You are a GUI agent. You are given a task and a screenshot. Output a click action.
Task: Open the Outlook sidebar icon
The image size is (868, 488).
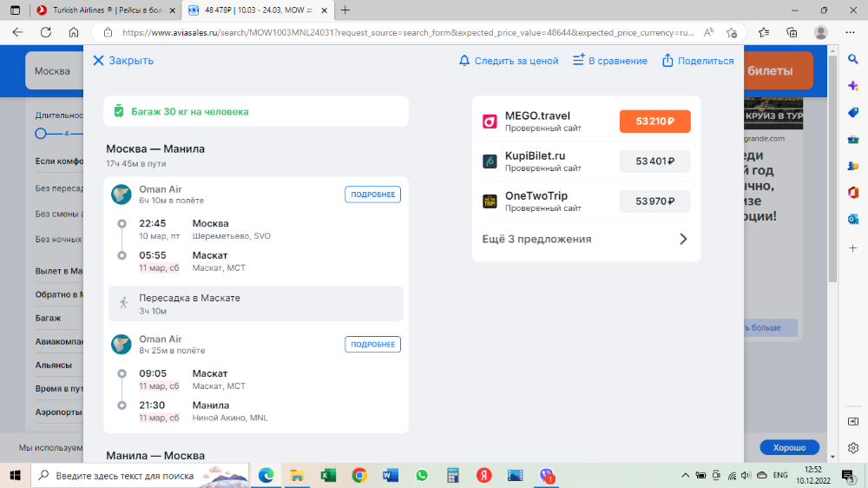click(853, 219)
